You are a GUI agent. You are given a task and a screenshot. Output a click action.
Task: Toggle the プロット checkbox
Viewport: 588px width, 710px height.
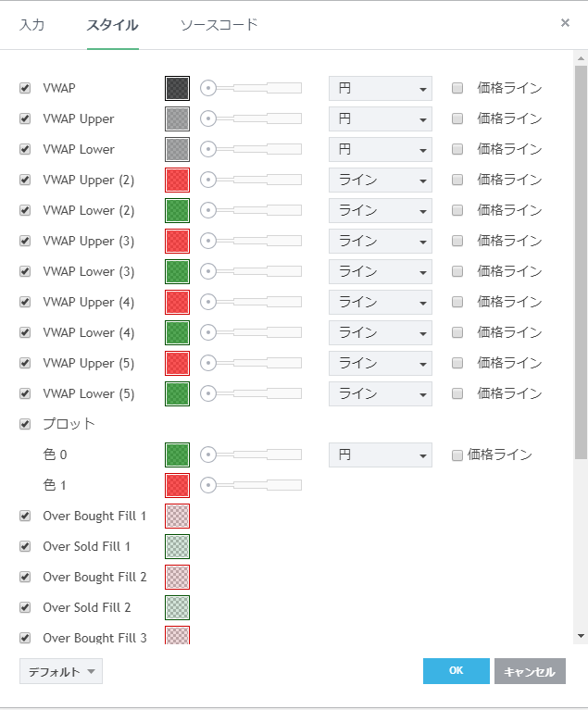pos(25,424)
